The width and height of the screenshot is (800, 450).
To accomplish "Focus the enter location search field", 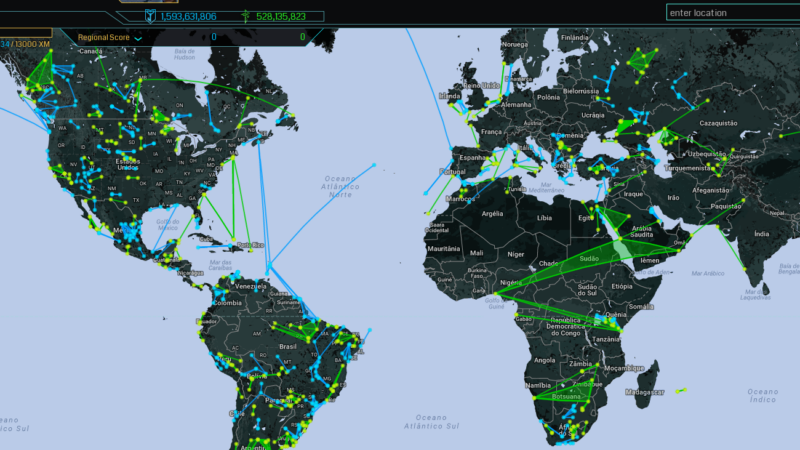I will (x=733, y=13).
